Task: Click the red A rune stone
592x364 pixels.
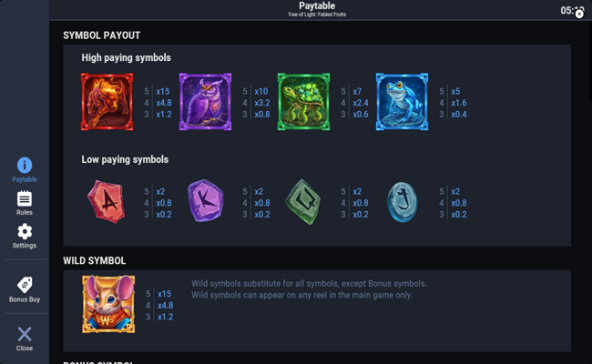Action: coord(106,202)
